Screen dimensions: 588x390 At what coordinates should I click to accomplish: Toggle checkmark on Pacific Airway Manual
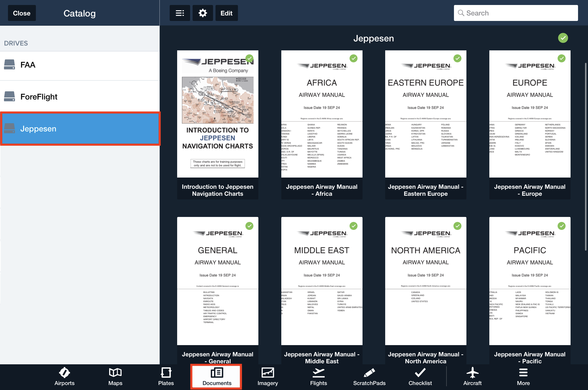pyautogui.click(x=561, y=226)
